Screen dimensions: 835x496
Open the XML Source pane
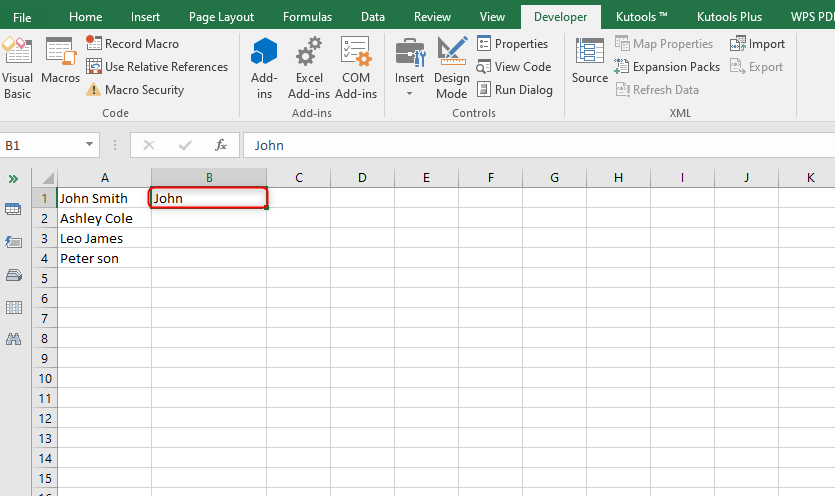[x=590, y=60]
